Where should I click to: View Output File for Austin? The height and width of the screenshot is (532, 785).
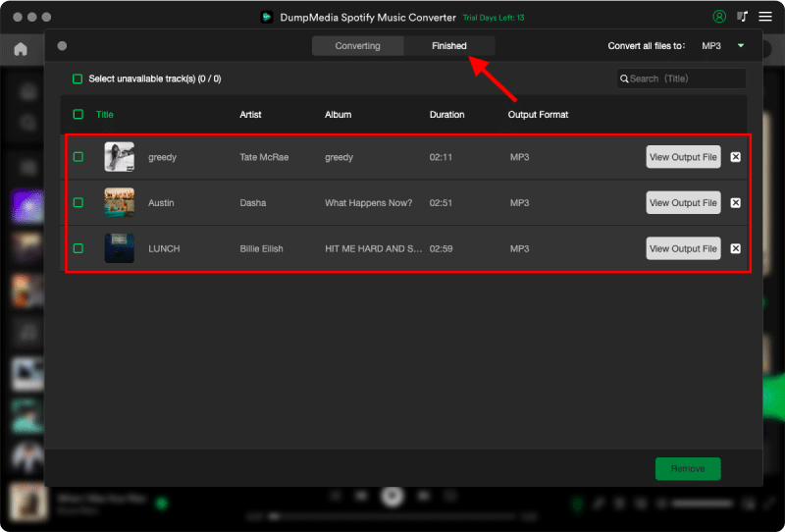click(x=683, y=202)
